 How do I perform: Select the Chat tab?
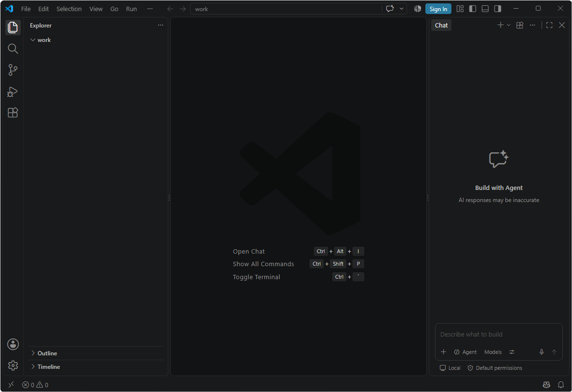[x=441, y=25]
